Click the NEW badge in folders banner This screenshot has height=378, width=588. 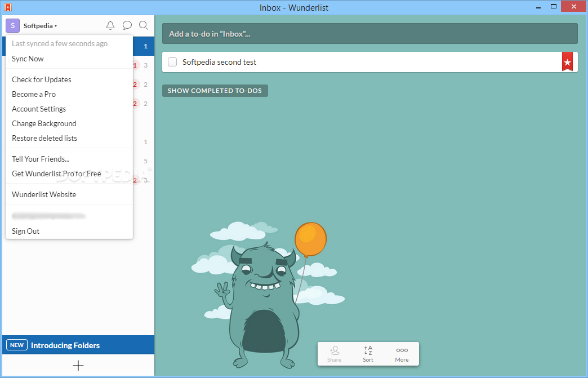tap(17, 345)
